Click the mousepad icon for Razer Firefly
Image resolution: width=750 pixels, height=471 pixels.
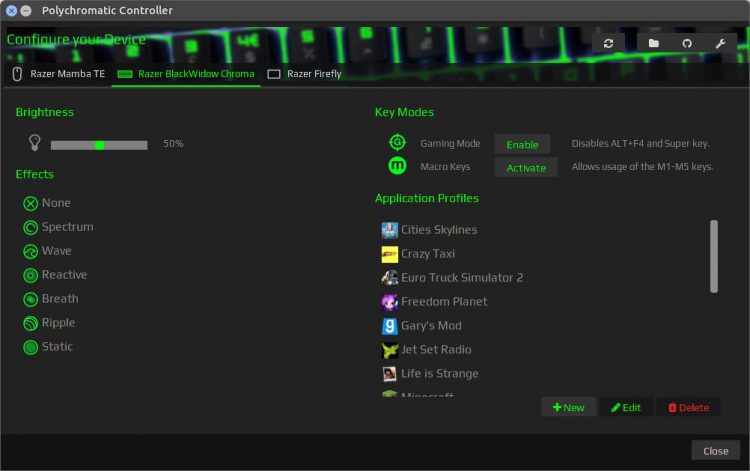coord(274,74)
